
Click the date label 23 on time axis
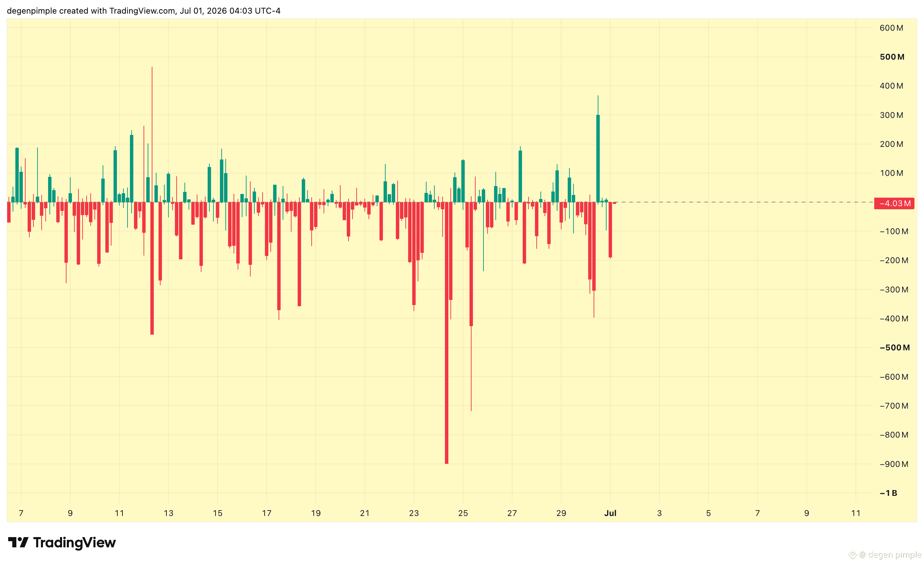pos(414,513)
